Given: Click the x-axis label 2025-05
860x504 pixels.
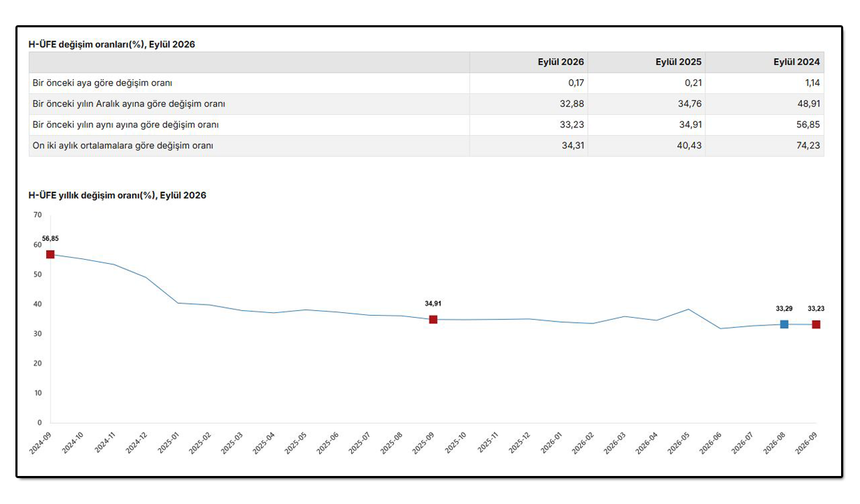Looking at the screenshot, I should (x=295, y=443).
